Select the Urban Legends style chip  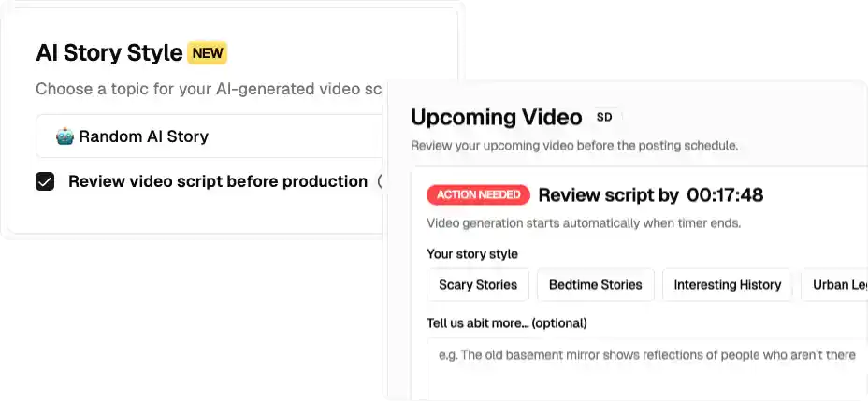click(834, 285)
